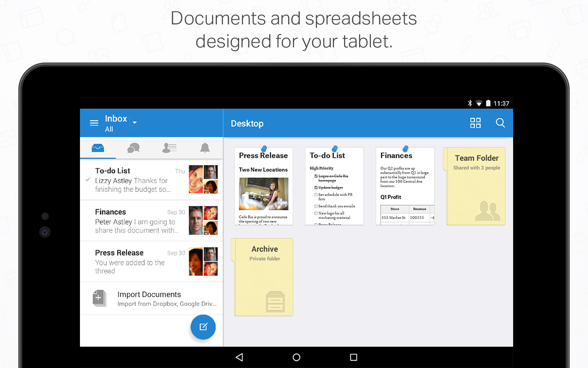Tap the Android back navigation button
The image size is (588, 368).
coord(239,357)
